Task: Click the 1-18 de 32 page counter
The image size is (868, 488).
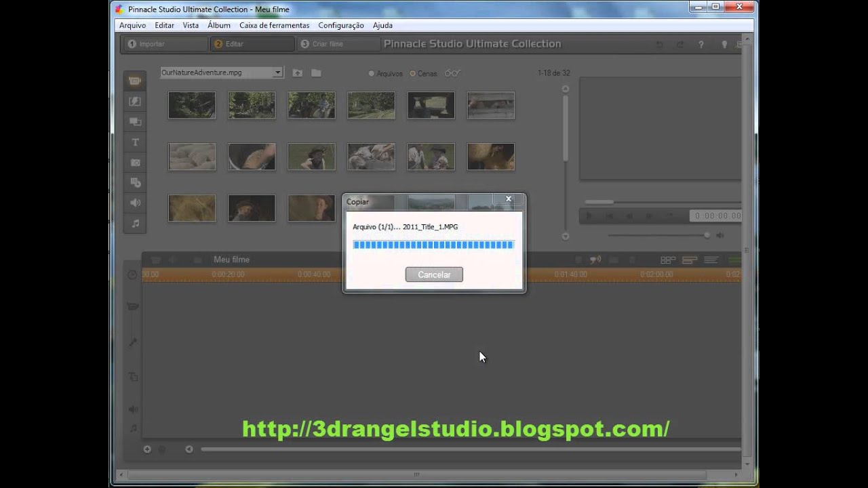Action: (x=553, y=73)
